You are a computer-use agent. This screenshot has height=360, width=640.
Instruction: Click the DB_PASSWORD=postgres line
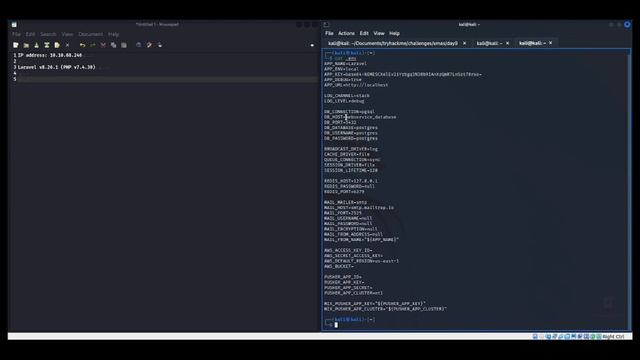pos(351,138)
